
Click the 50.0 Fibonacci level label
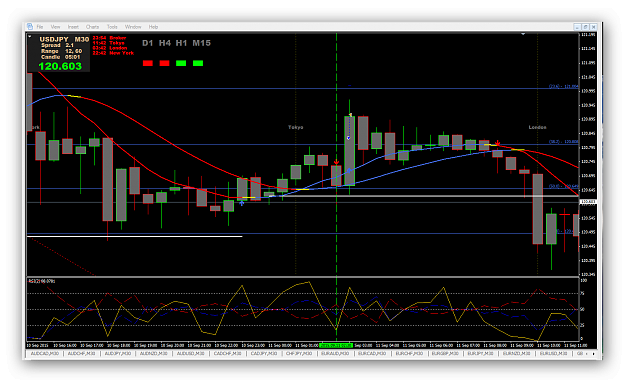pyautogui.click(x=563, y=186)
